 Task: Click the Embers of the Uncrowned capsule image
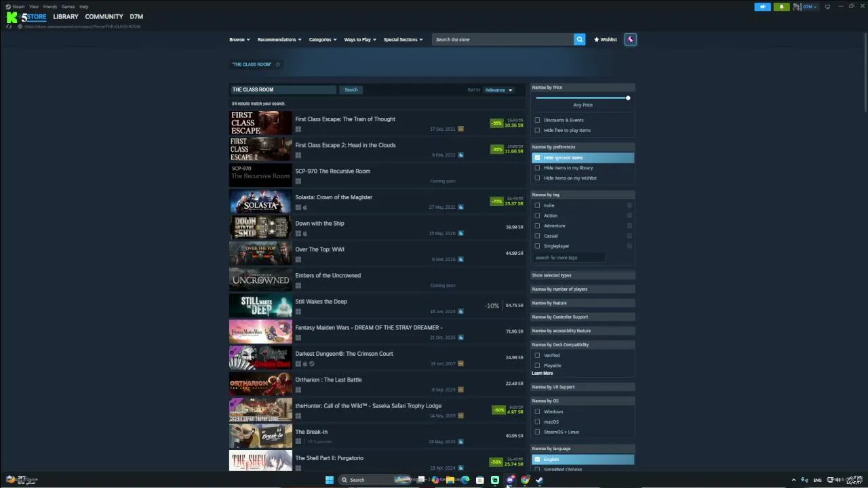[x=260, y=279]
